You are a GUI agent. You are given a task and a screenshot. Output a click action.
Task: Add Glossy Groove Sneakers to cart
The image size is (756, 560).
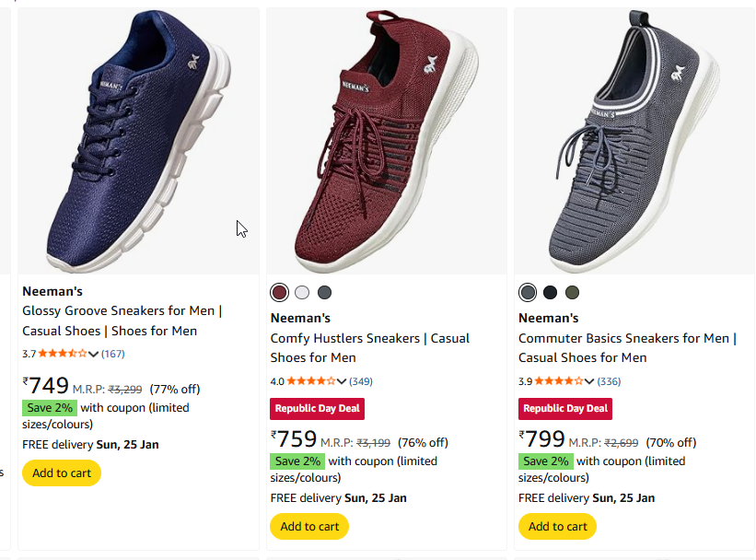[x=62, y=473]
